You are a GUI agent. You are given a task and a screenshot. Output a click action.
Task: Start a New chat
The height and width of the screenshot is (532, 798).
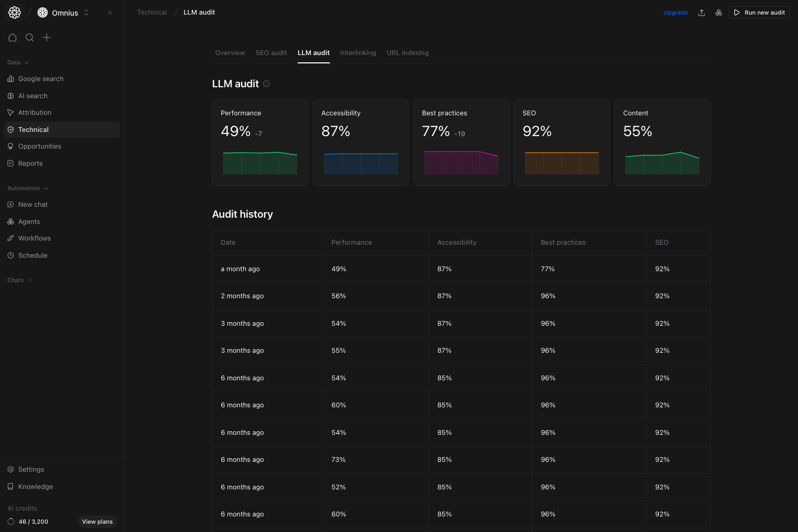point(33,204)
